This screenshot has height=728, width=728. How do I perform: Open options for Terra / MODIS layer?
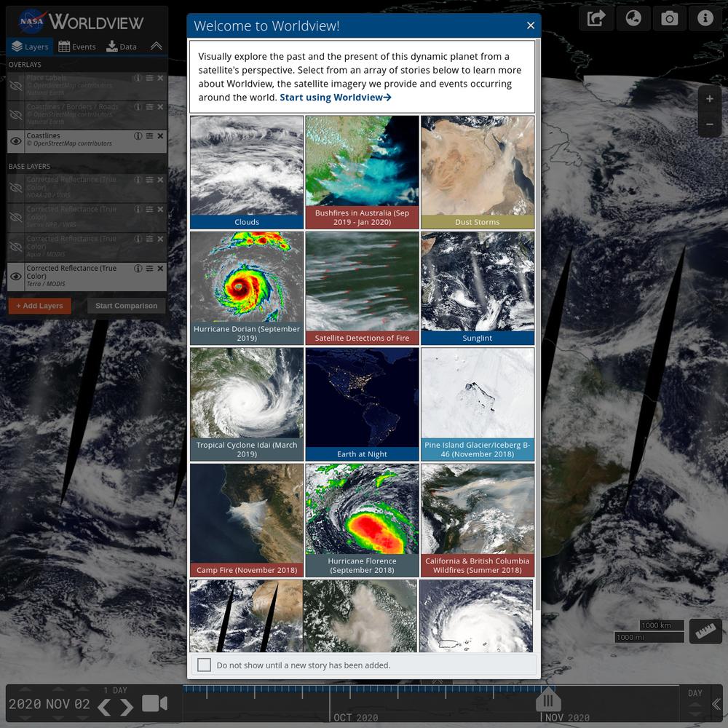coord(149,269)
